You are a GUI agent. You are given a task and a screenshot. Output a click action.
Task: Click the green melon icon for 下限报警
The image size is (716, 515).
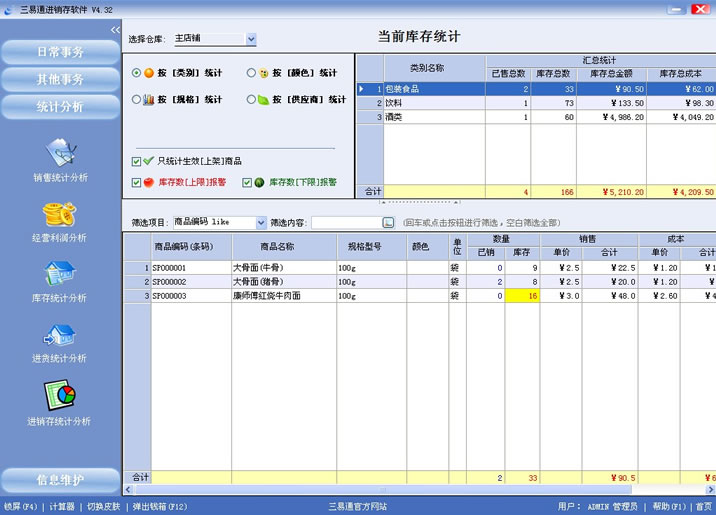tap(259, 182)
